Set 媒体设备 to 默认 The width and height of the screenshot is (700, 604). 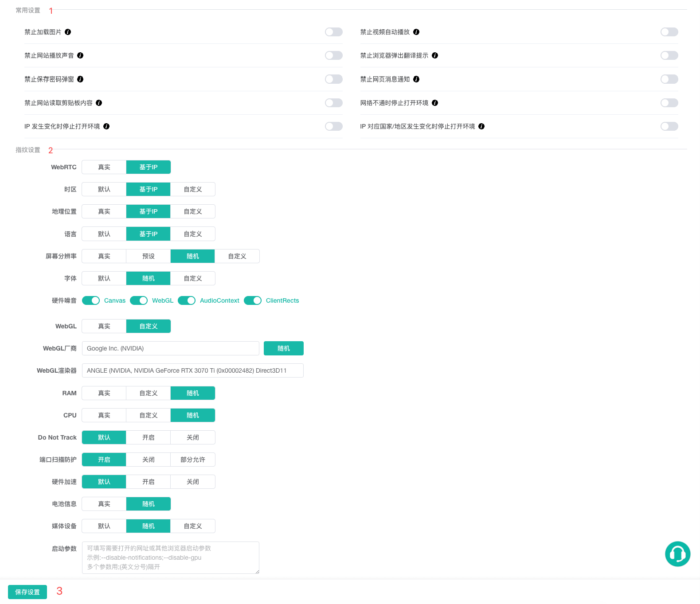pyautogui.click(x=104, y=526)
